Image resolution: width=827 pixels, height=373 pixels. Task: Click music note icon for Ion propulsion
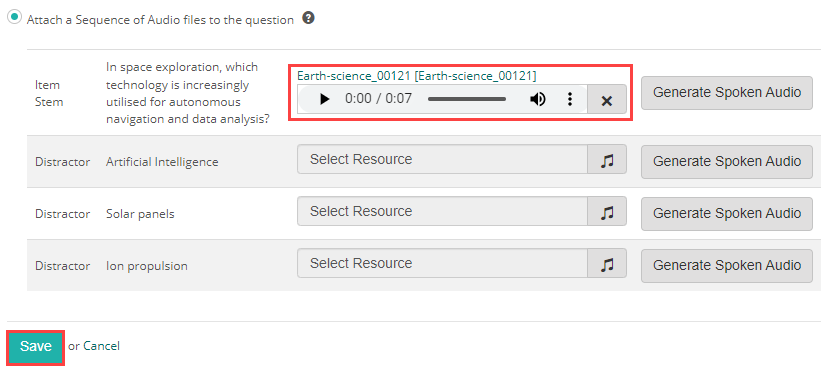pyautogui.click(x=607, y=263)
